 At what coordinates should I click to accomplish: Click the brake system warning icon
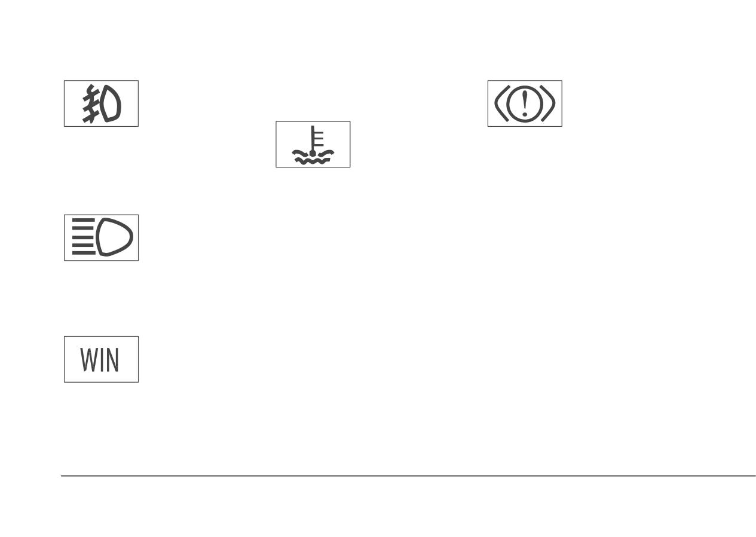tap(525, 103)
